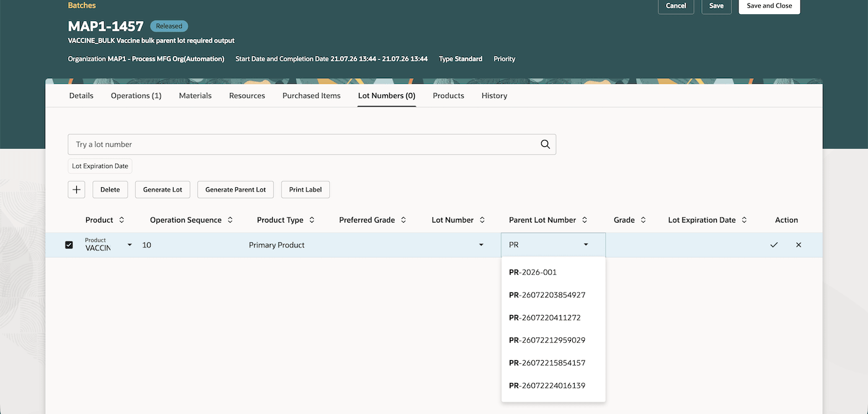868x414 pixels.
Task: Click the Operation Sequence value 10
Action: tap(147, 245)
